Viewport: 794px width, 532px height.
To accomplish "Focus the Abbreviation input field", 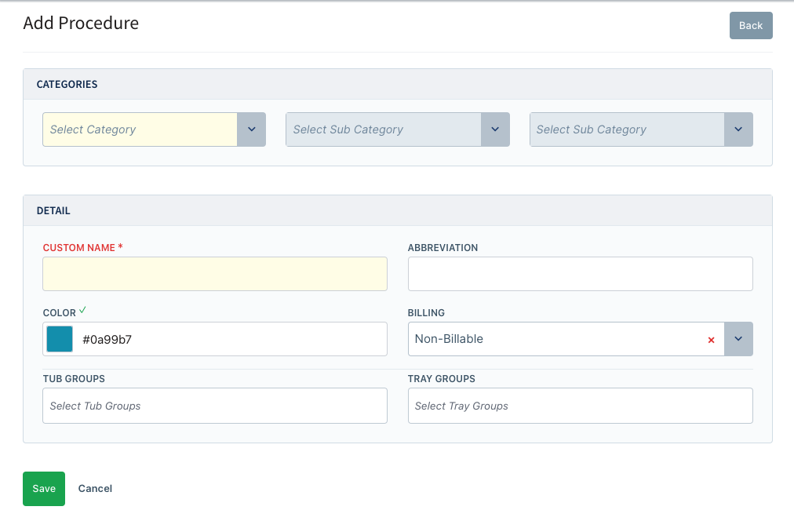I will (x=581, y=274).
